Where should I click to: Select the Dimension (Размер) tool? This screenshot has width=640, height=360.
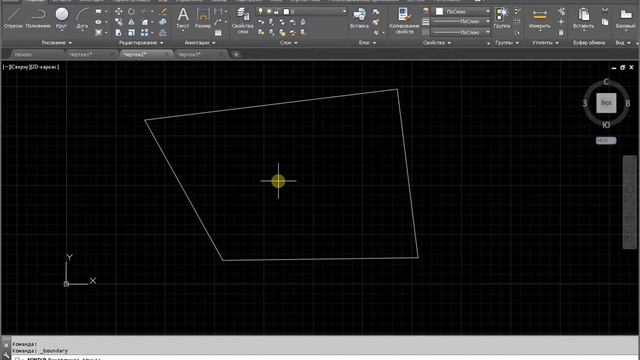[x=203, y=18]
